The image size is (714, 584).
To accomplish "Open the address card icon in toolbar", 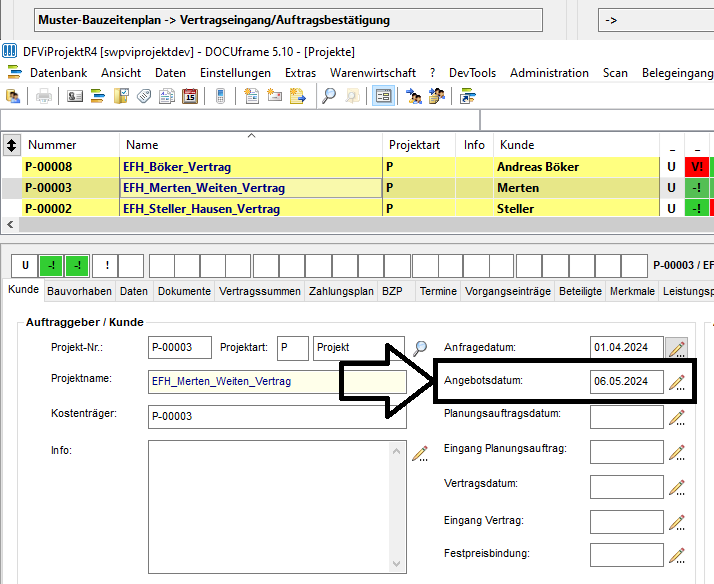I will 75,96.
